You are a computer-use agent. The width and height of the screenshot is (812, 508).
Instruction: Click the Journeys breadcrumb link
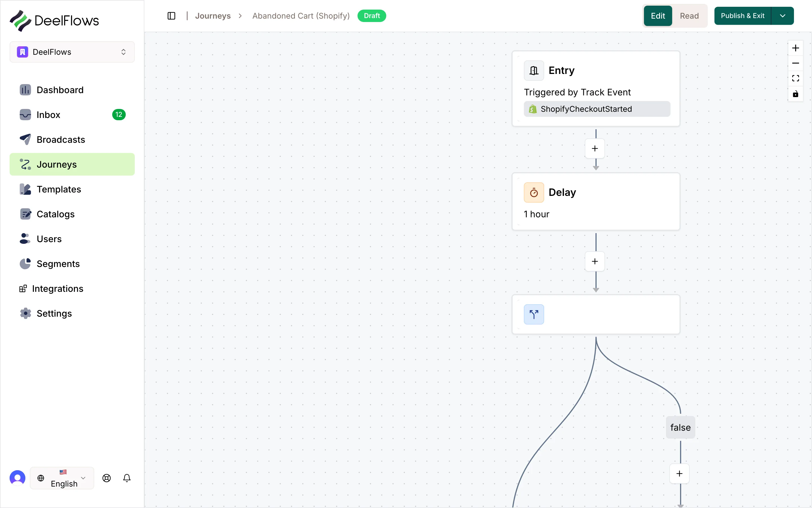coord(213,16)
